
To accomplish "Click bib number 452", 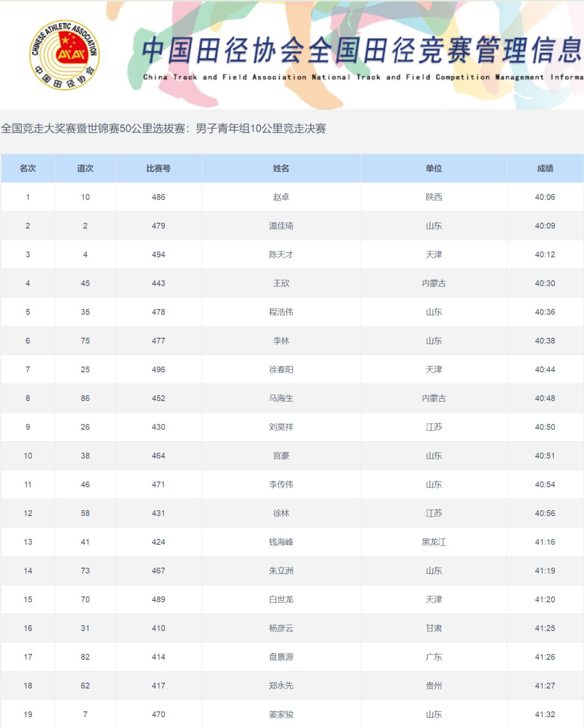I will coord(158,398).
